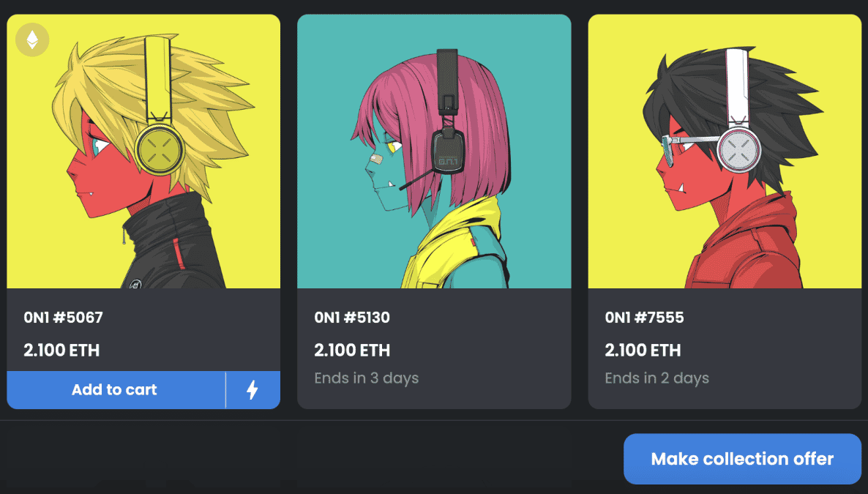Add 0N1 #5067 to cart
This screenshot has height=494, width=868.
(115, 390)
